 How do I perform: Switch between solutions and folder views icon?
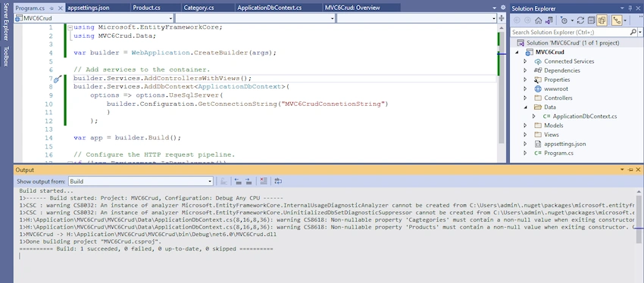click(549, 20)
